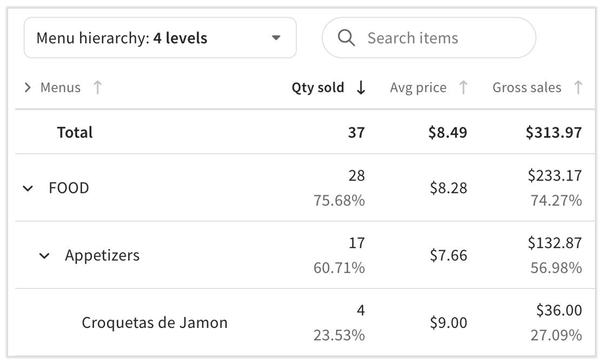
Task: Collapse the Appetizers subcategory
Action: pyautogui.click(x=45, y=256)
